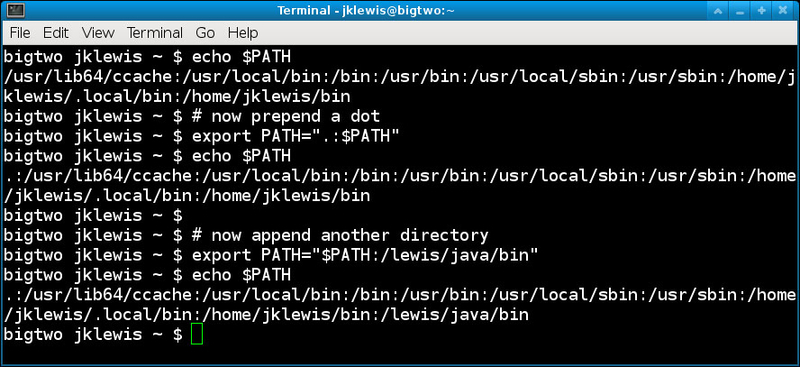Click the 'now append another directory' comment

click(340, 235)
